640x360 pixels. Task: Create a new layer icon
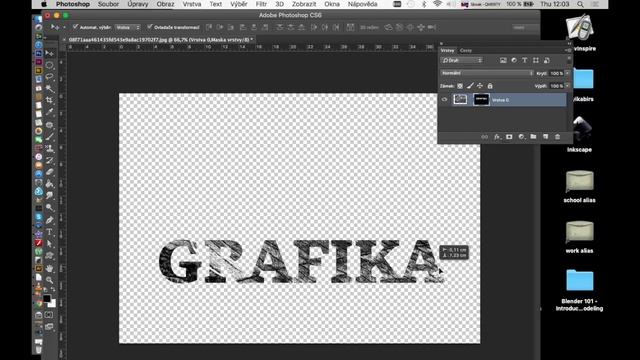pos(545,137)
